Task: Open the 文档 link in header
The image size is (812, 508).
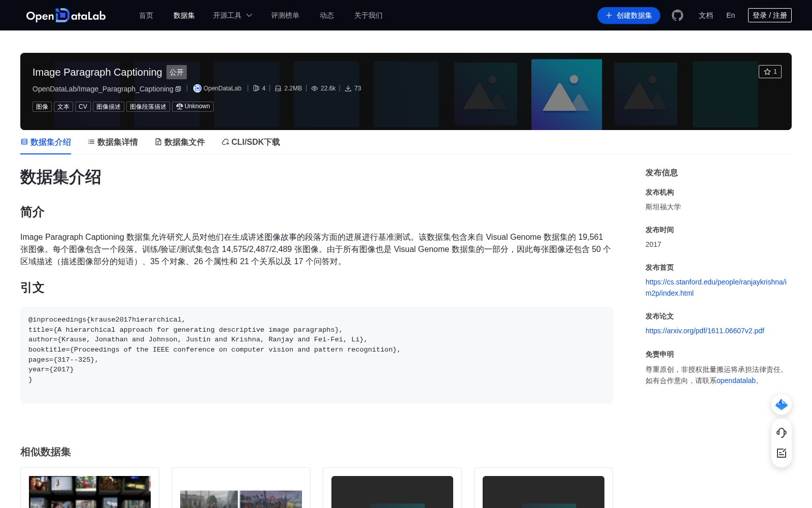Action: (706, 15)
